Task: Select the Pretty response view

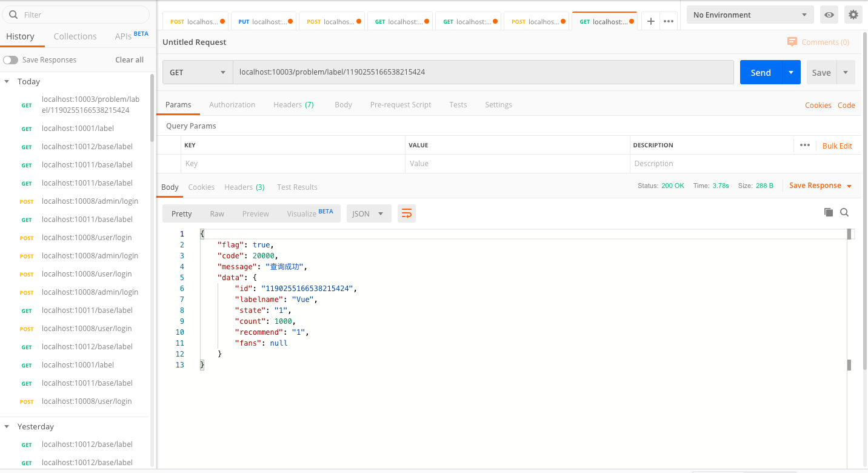Action: point(181,213)
